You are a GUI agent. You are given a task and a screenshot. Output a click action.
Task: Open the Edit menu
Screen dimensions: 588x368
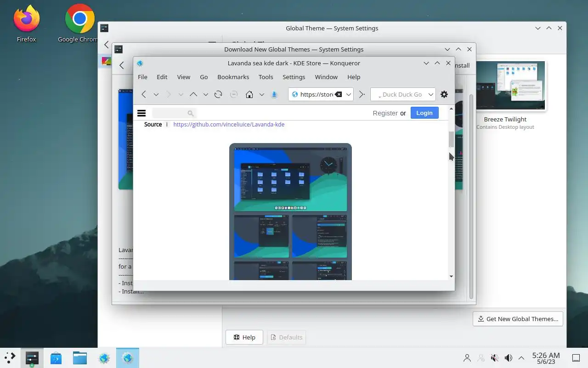[x=162, y=77]
